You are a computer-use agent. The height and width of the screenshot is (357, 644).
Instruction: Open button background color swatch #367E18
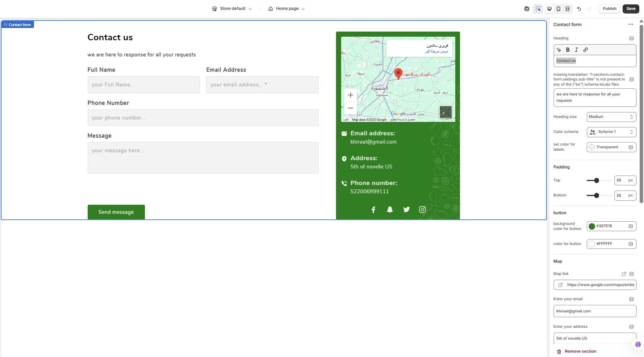[592, 226]
